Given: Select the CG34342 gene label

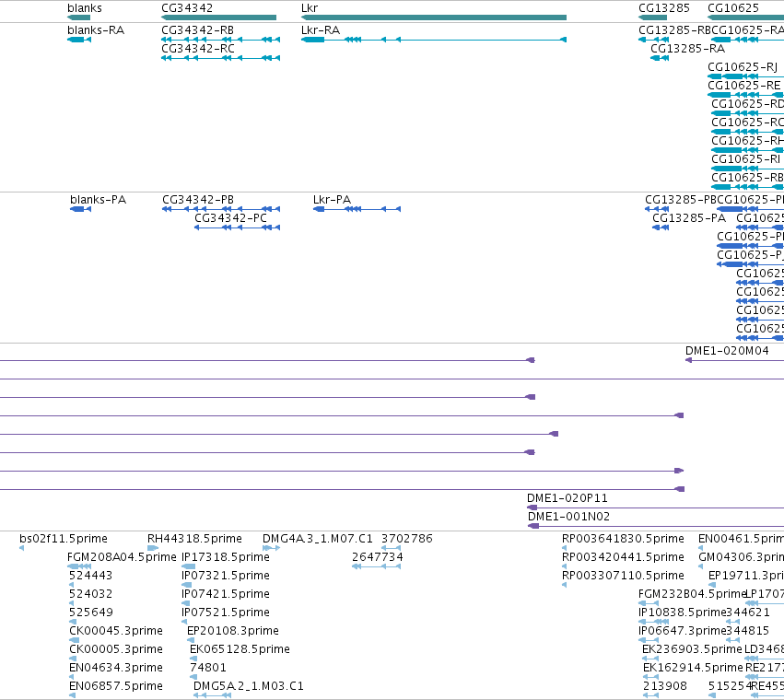Looking at the screenshot, I should point(187,8).
